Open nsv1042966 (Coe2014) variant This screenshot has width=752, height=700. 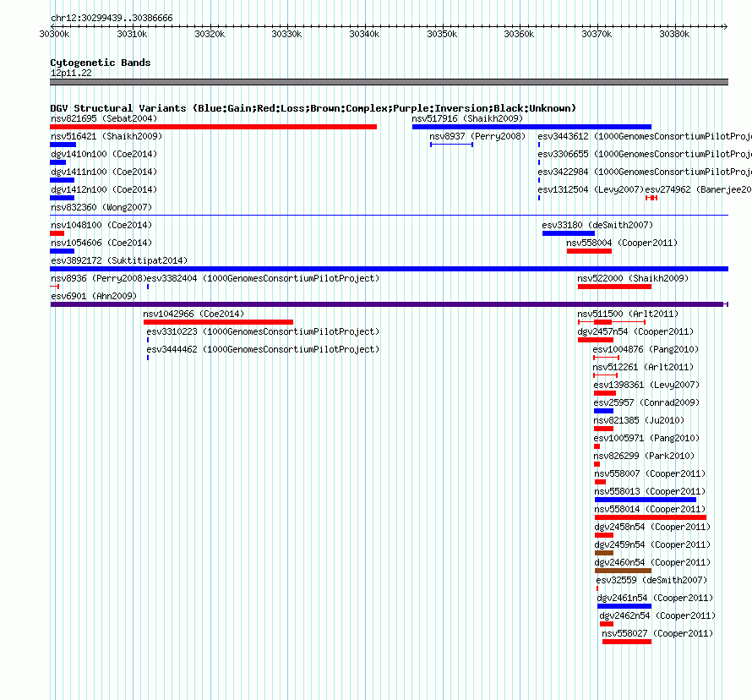pos(193,314)
